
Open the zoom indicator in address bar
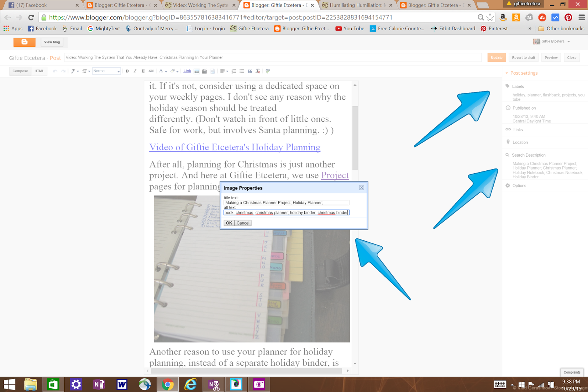point(480,17)
